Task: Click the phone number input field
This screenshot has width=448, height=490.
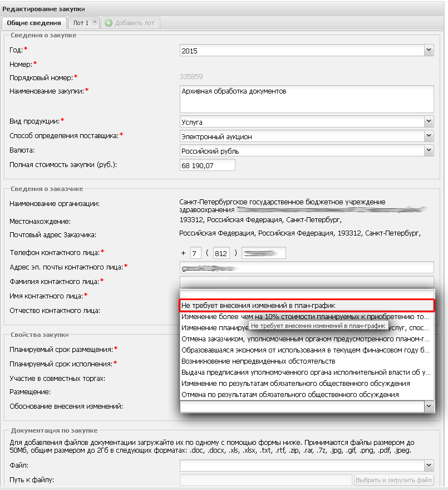Action: click(x=264, y=253)
